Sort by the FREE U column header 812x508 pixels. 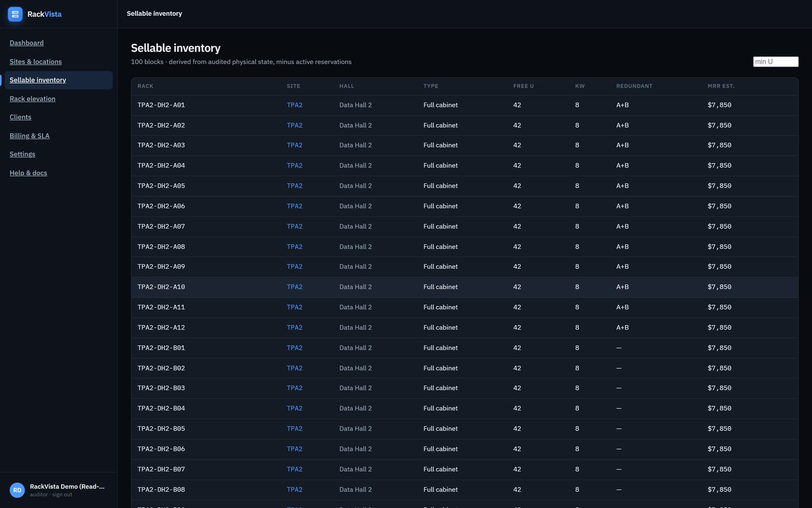coord(523,86)
